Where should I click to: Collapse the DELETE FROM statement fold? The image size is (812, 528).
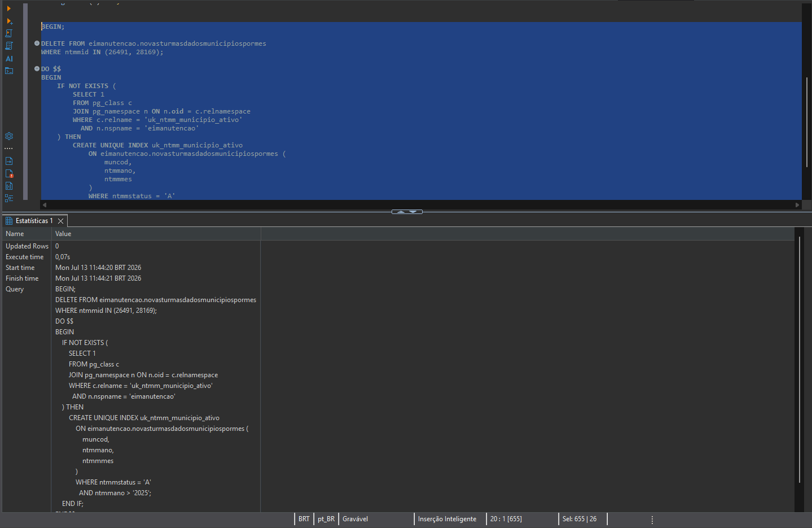(37, 43)
